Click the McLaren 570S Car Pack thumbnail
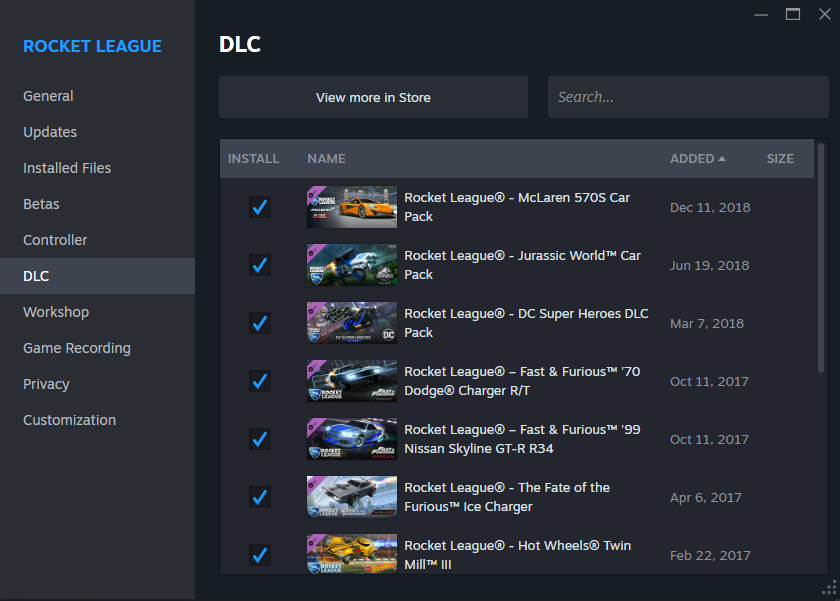Image resolution: width=840 pixels, height=601 pixels. coord(351,207)
